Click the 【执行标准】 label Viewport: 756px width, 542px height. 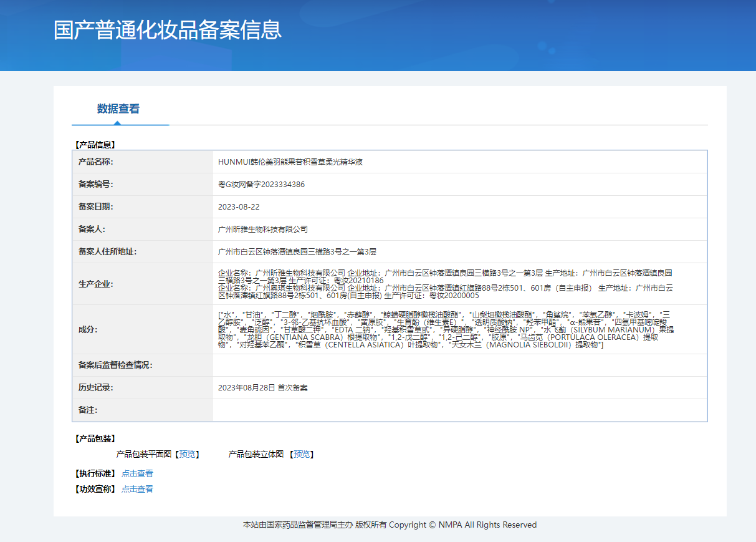(95, 473)
